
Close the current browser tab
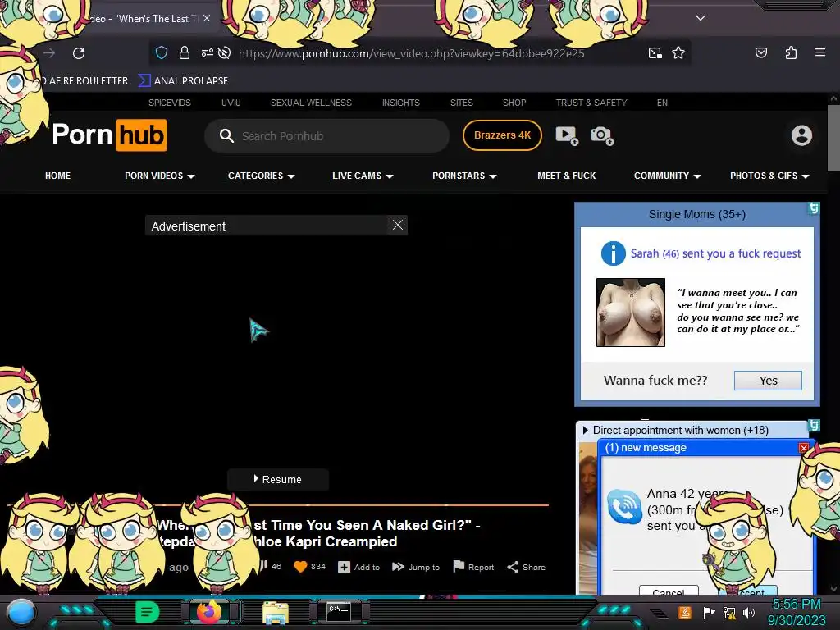[x=207, y=18]
